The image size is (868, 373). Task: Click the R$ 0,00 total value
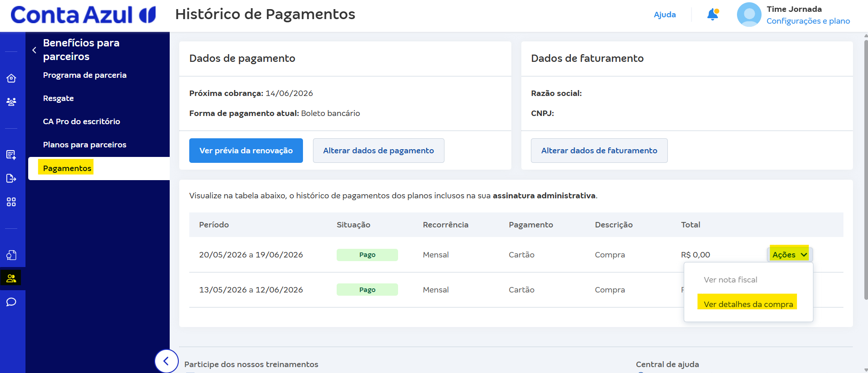tap(695, 255)
